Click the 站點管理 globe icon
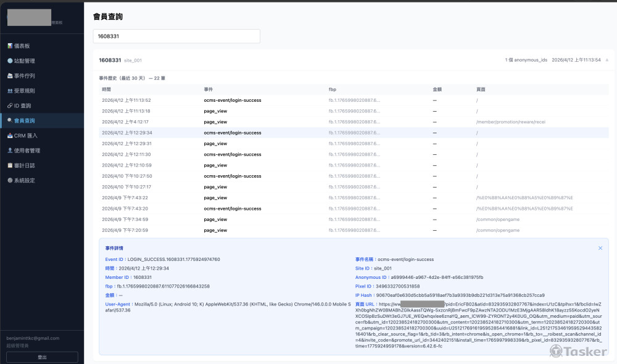The width and height of the screenshot is (617, 364). 10,61
